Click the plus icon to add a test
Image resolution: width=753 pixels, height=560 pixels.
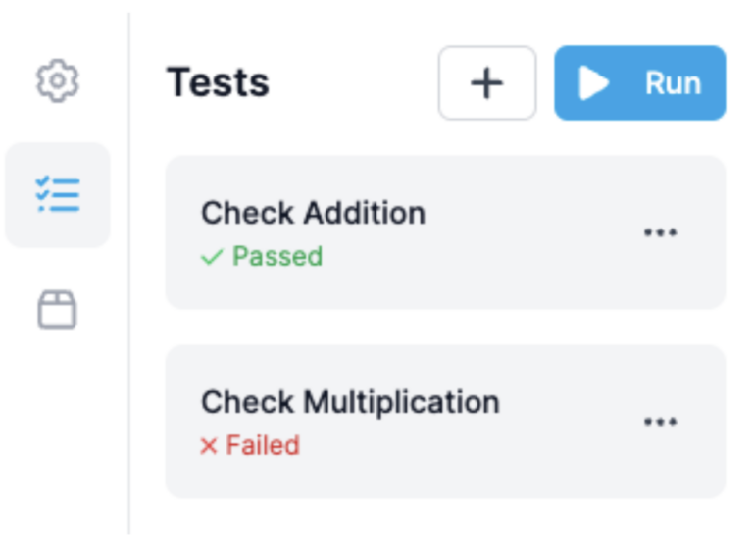click(x=487, y=83)
